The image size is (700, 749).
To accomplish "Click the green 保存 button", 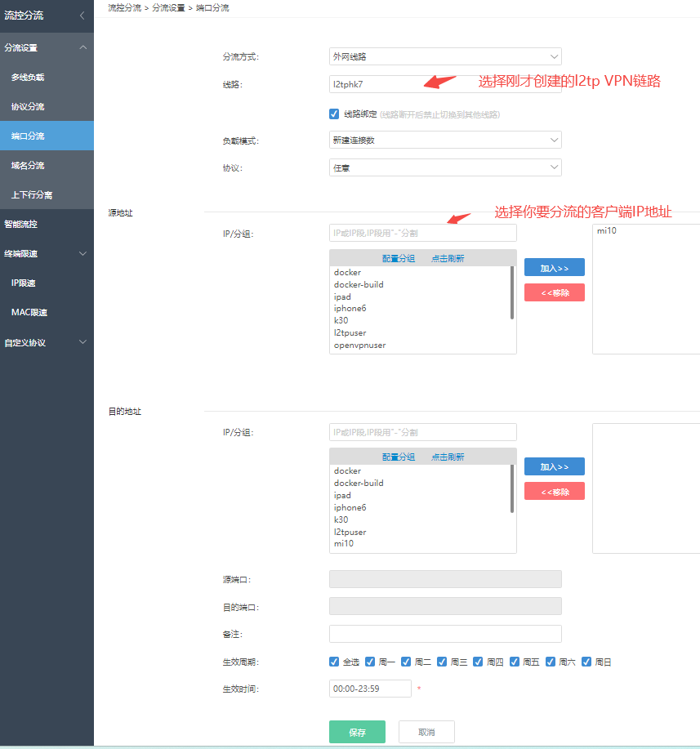I will (x=357, y=732).
